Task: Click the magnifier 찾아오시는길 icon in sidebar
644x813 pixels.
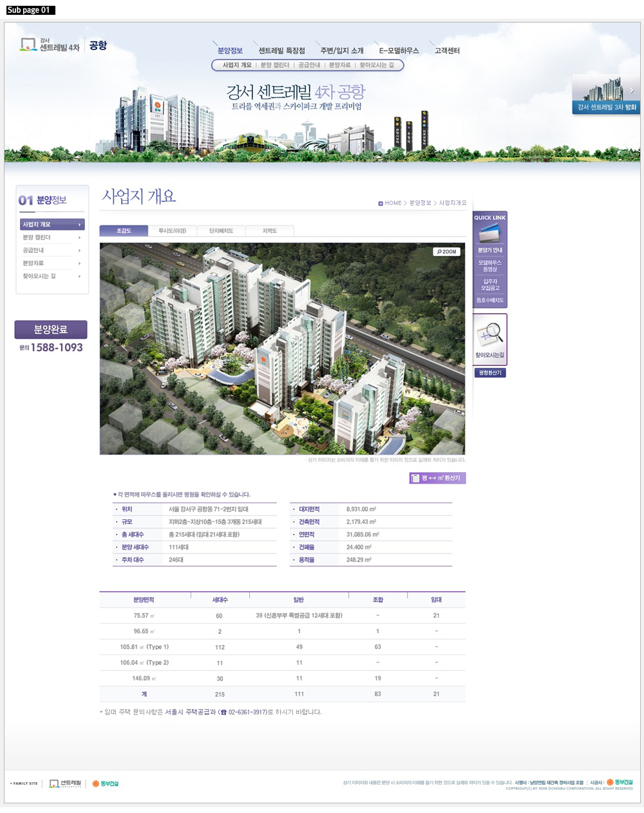Action: click(x=490, y=335)
